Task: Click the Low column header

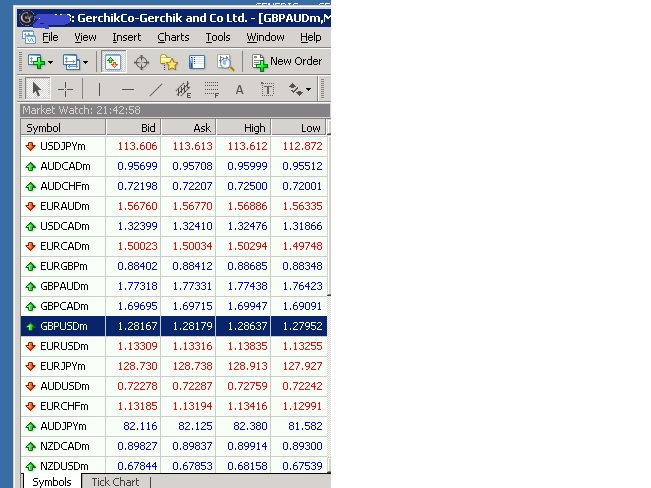Action: pyautogui.click(x=299, y=128)
